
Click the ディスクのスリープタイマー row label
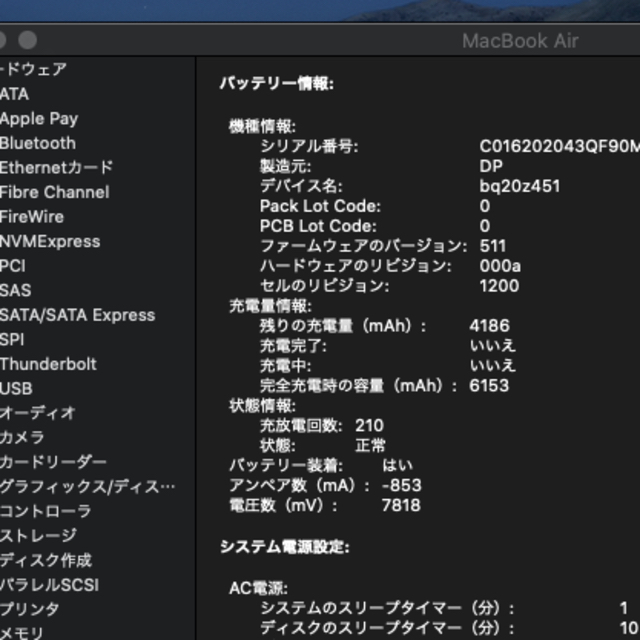coord(387,627)
